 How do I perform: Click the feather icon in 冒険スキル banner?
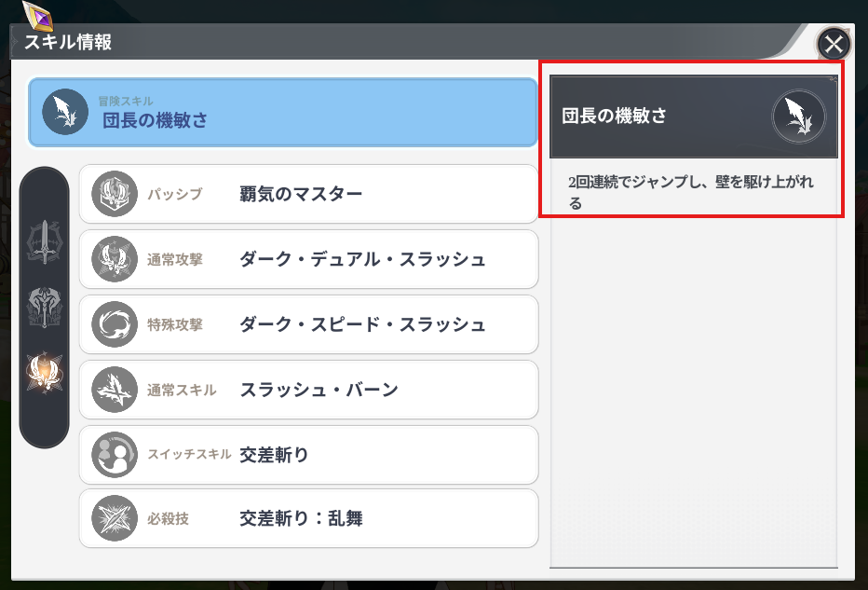pyautogui.click(x=65, y=113)
